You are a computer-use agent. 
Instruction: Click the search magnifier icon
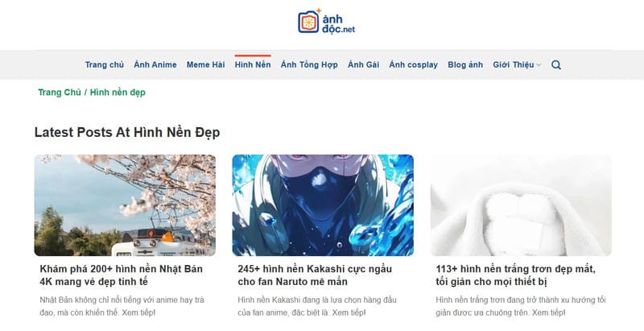pyautogui.click(x=556, y=65)
